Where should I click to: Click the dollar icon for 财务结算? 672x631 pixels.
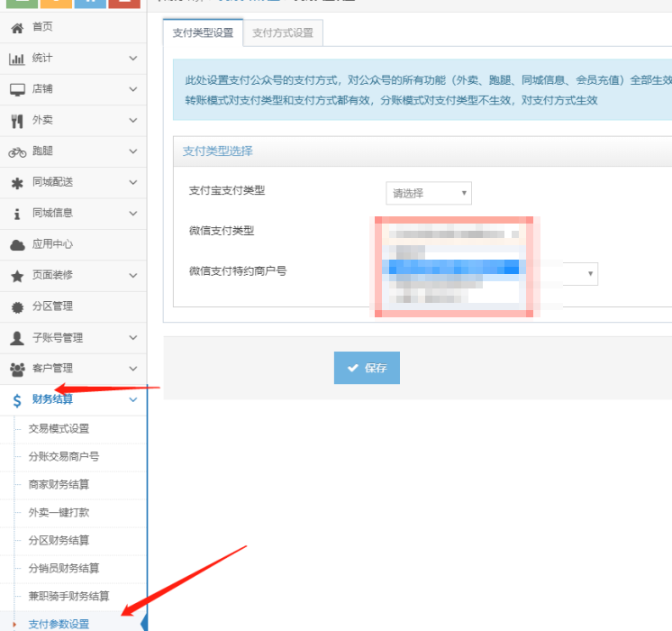pos(16,400)
